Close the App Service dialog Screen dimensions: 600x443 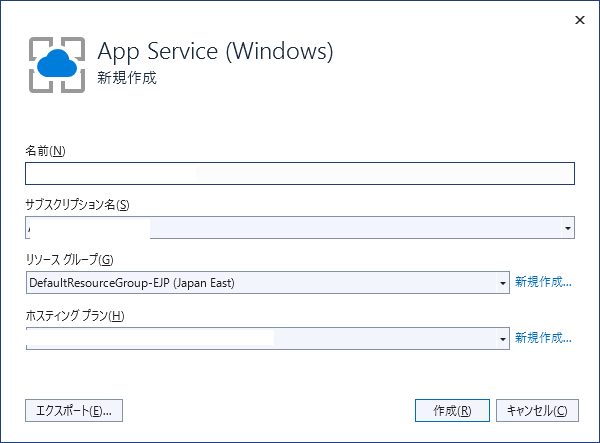pyautogui.click(x=580, y=20)
